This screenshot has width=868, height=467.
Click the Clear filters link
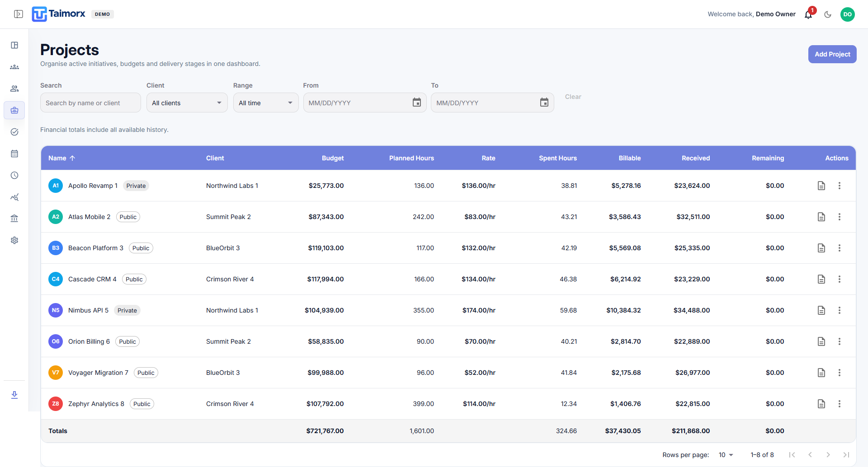point(573,97)
